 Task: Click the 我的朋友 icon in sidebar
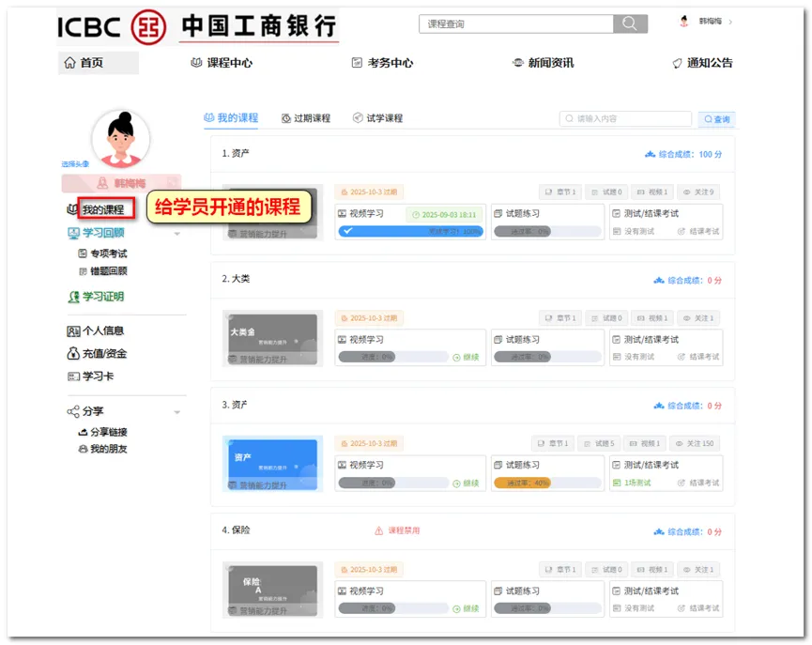pyautogui.click(x=83, y=449)
